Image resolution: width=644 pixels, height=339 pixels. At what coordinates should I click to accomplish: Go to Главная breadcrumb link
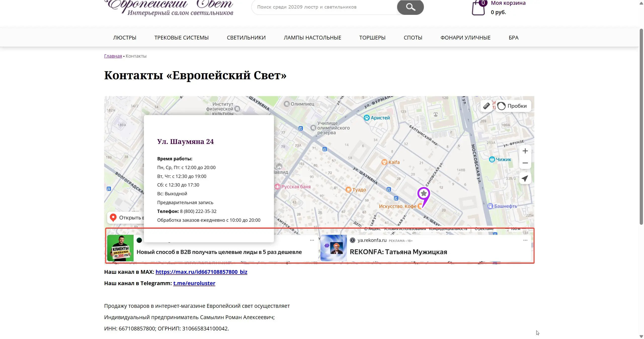pyautogui.click(x=113, y=56)
